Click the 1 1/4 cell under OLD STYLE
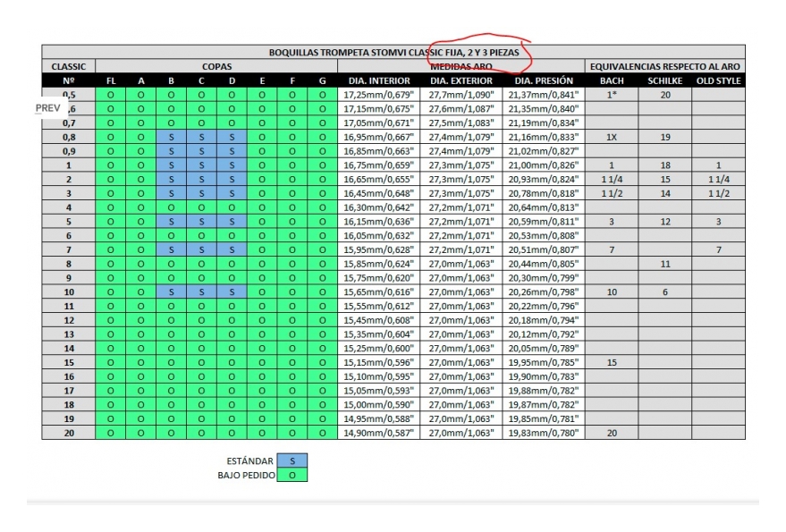The image size is (786, 532). [x=718, y=179]
